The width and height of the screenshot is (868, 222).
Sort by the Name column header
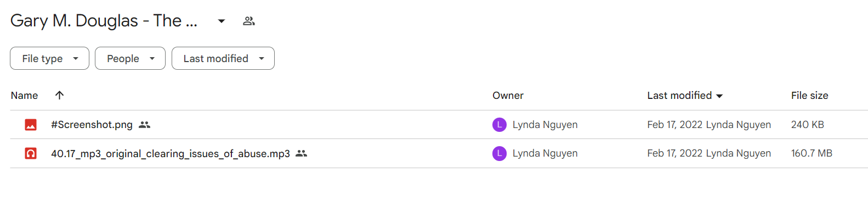pyautogui.click(x=24, y=96)
